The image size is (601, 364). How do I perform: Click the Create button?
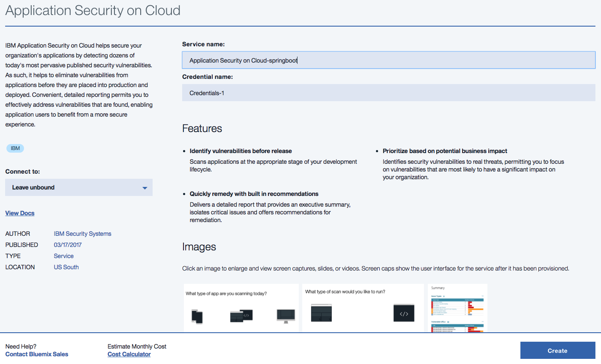[x=558, y=350]
